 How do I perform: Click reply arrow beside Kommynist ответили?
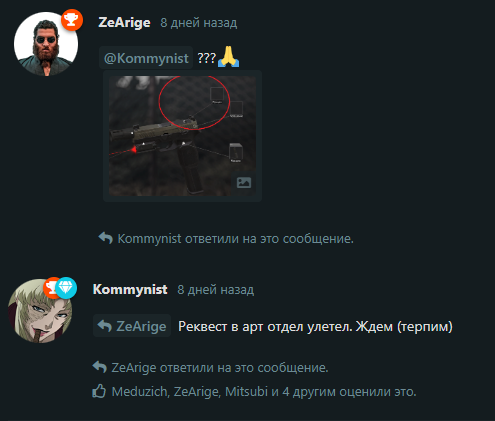point(106,238)
